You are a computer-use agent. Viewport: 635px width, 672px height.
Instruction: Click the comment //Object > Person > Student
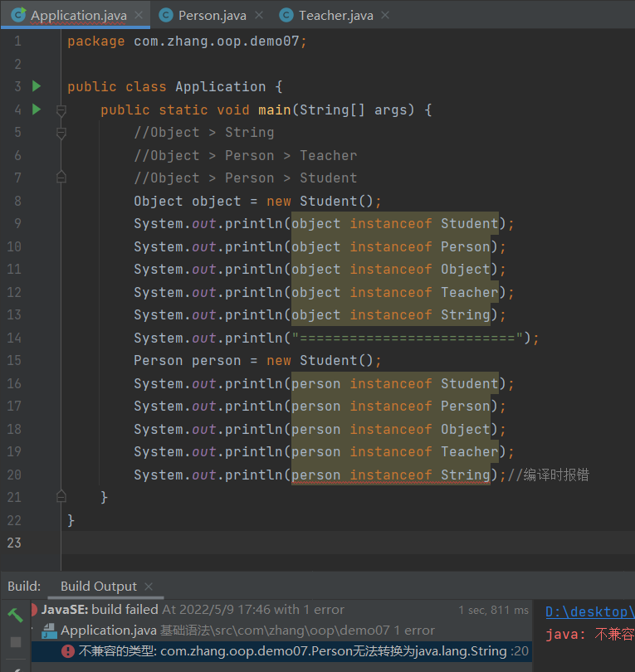click(245, 178)
